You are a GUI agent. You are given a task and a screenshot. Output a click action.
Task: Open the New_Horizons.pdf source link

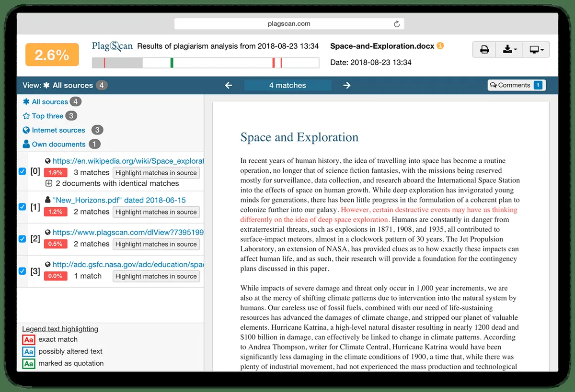click(119, 200)
